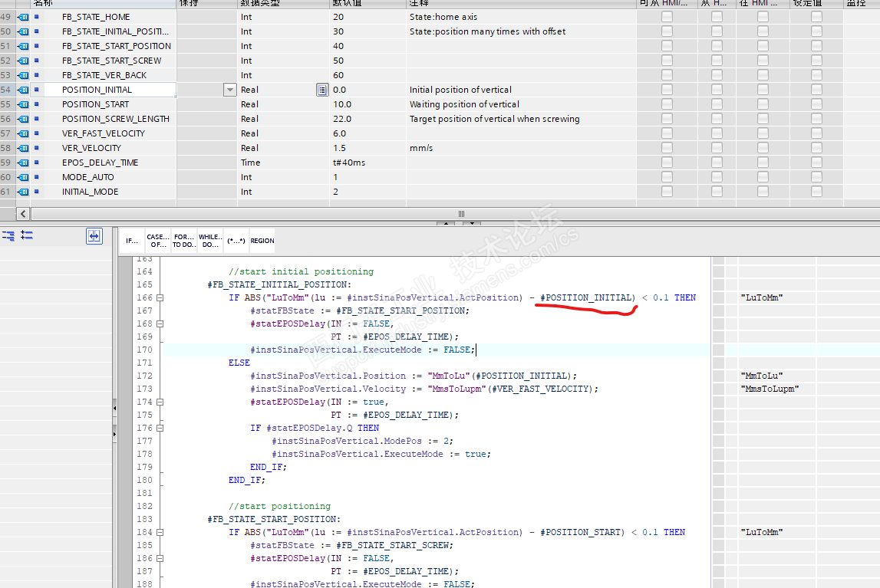Tick the setpoint checkbox for FB_STATE_HOME

click(x=816, y=17)
